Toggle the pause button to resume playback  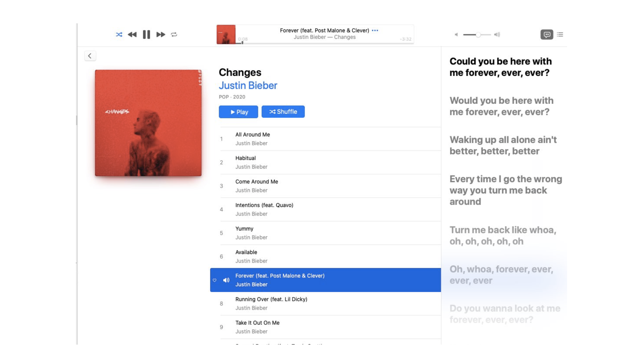[x=146, y=34]
